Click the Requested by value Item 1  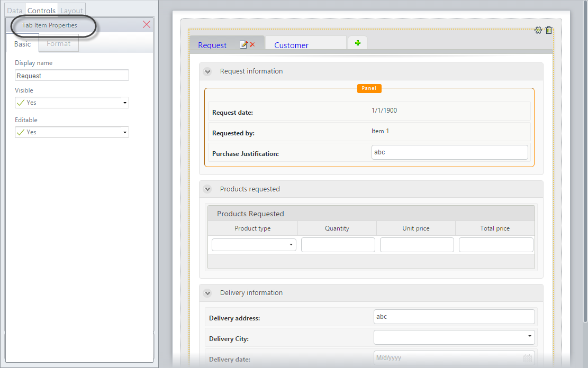(x=380, y=131)
